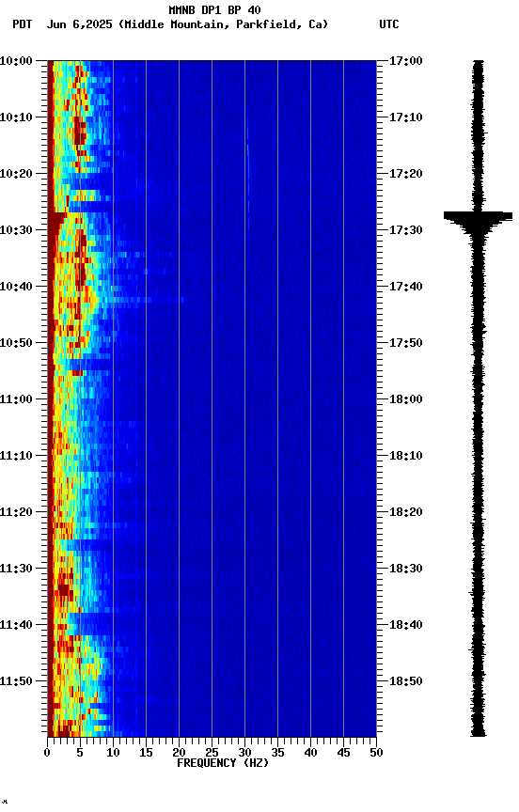The height and width of the screenshot is (812, 519).
Task: Click the '10:30' PDT time label
Action: [16, 230]
